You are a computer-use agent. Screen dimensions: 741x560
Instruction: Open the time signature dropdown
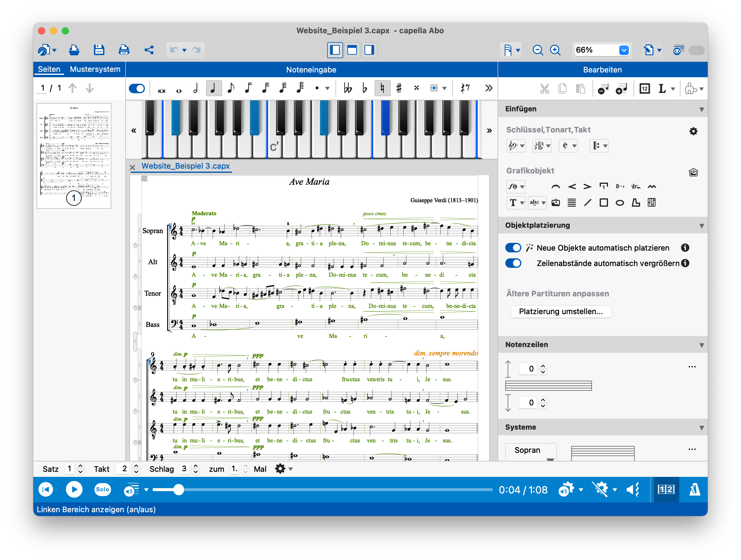(x=569, y=146)
